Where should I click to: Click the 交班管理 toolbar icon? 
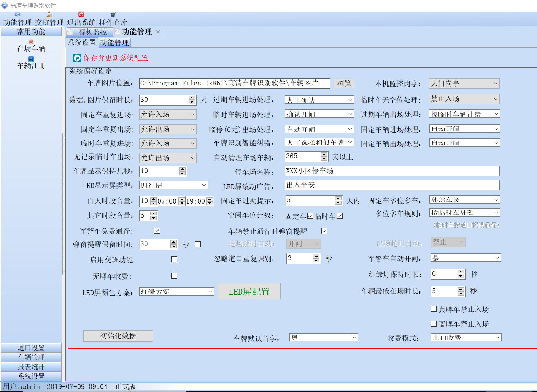click(x=49, y=14)
